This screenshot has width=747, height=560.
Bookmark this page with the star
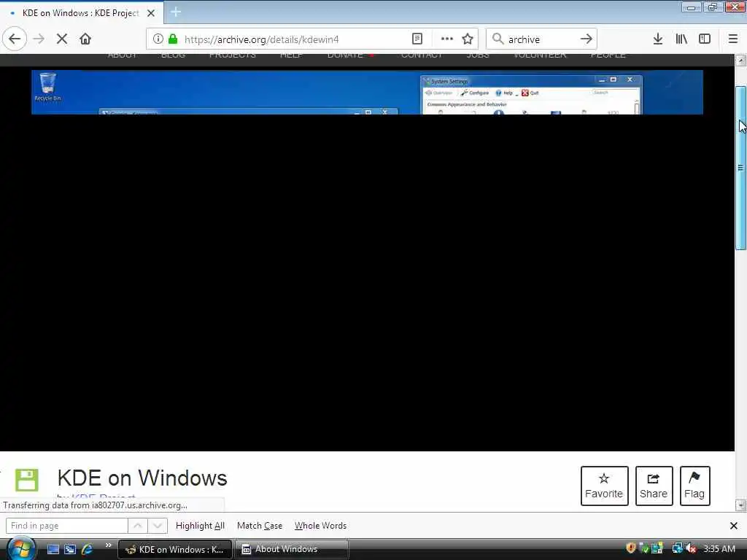pyautogui.click(x=468, y=39)
